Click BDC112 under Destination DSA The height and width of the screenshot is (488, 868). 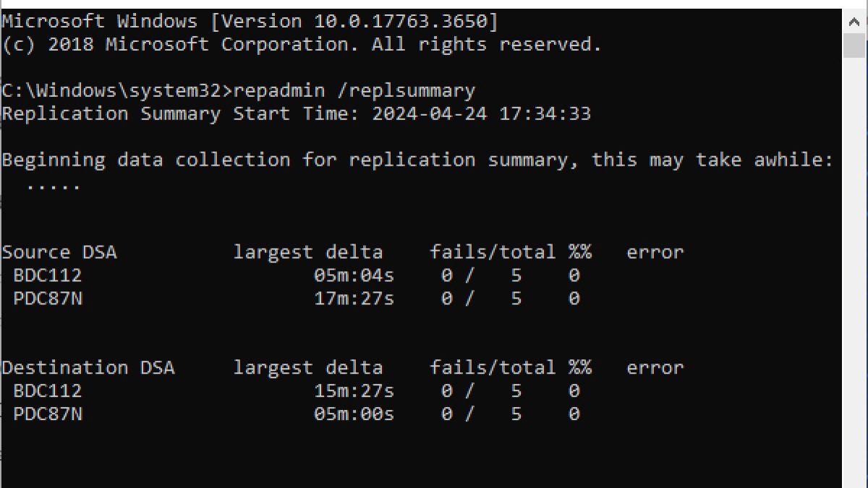[48, 391]
